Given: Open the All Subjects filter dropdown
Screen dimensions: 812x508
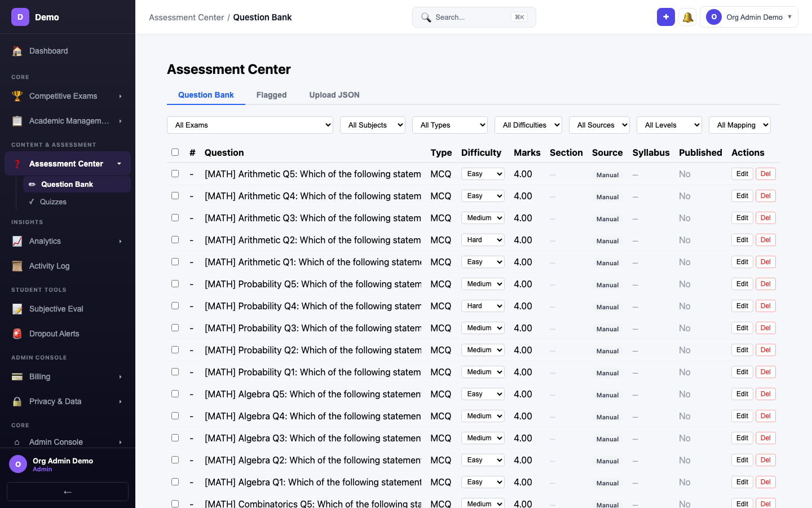Looking at the screenshot, I should click(x=373, y=125).
